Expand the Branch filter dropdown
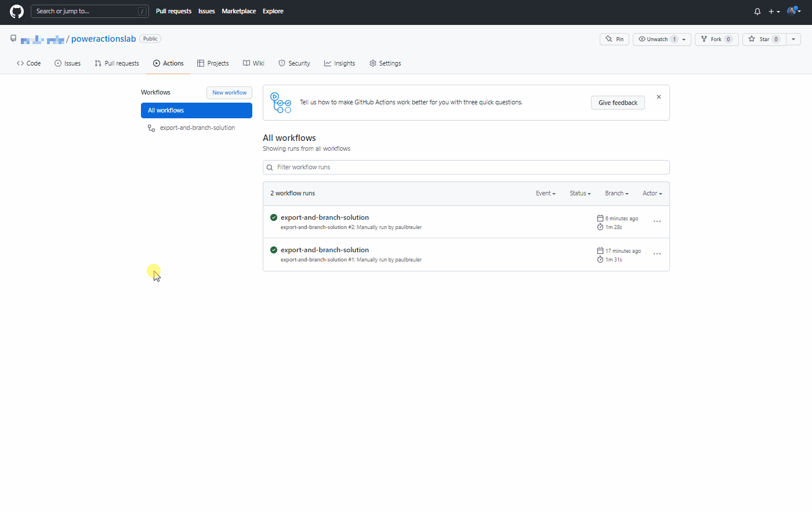This screenshot has height=512, width=812. 617,194
